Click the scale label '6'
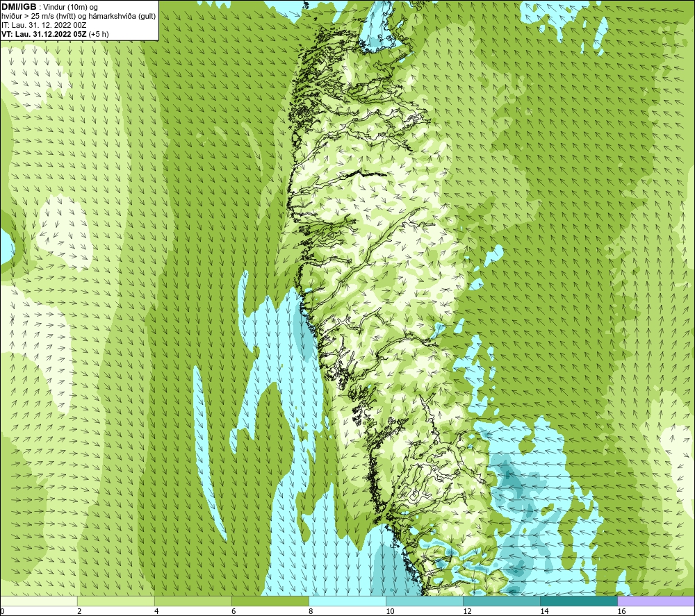The image size is (695, 616). (x=234, y=611)
